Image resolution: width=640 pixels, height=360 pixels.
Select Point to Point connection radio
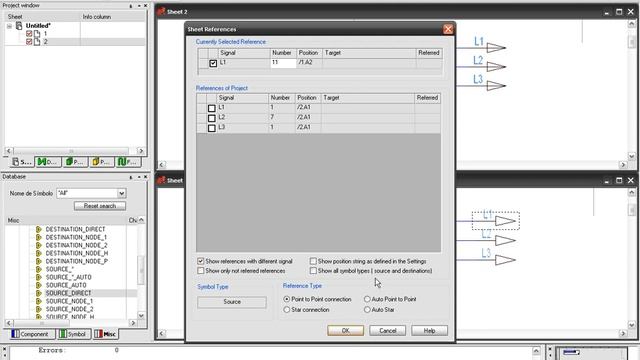click(x=287, y=299)
